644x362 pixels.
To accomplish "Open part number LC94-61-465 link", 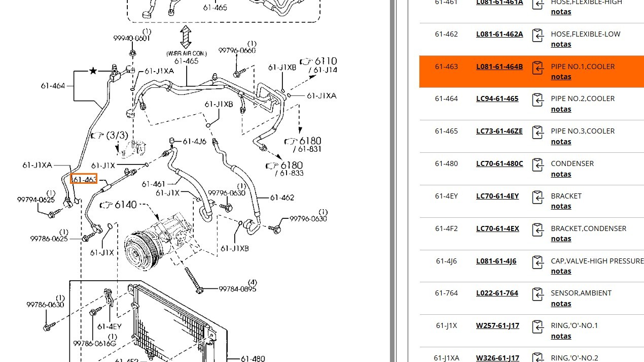I will 497,98.
